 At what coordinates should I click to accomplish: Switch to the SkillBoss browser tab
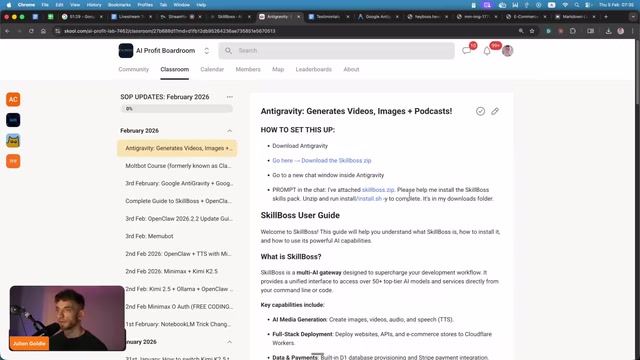tap(231, 17)
